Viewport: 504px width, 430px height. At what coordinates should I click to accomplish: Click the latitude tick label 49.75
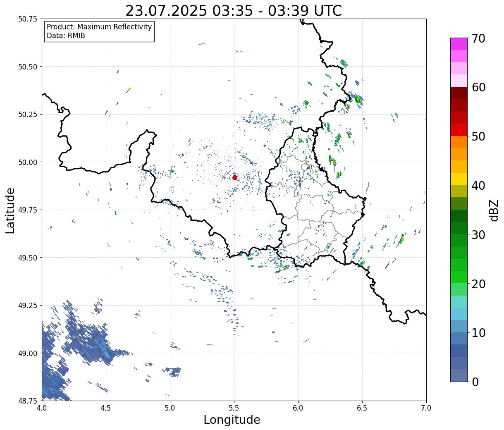pos(27,210)
